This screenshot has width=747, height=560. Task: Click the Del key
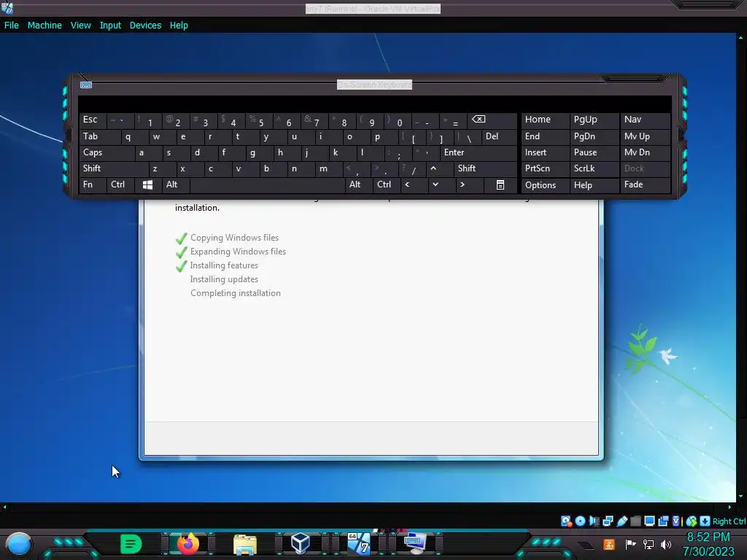pos(499,136)
